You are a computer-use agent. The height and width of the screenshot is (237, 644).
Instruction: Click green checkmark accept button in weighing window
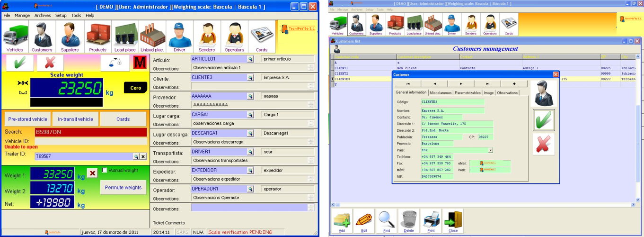[x=20, y=63]
